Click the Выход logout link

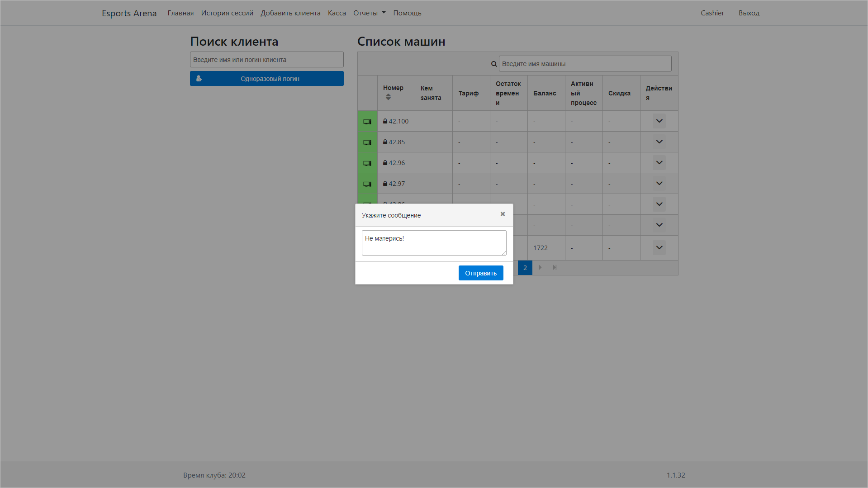point(749,13)
